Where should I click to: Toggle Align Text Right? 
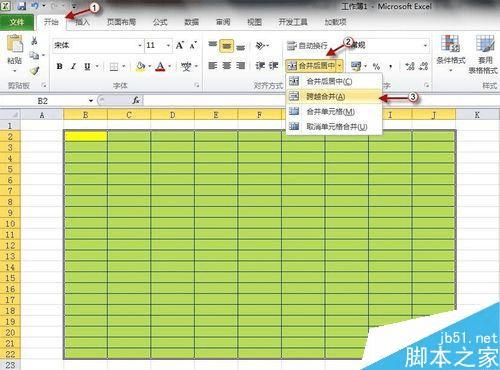coord(240,66)
